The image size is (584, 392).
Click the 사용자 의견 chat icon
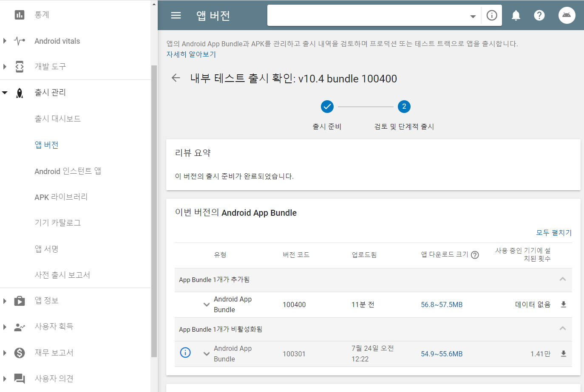pos(20,379)
